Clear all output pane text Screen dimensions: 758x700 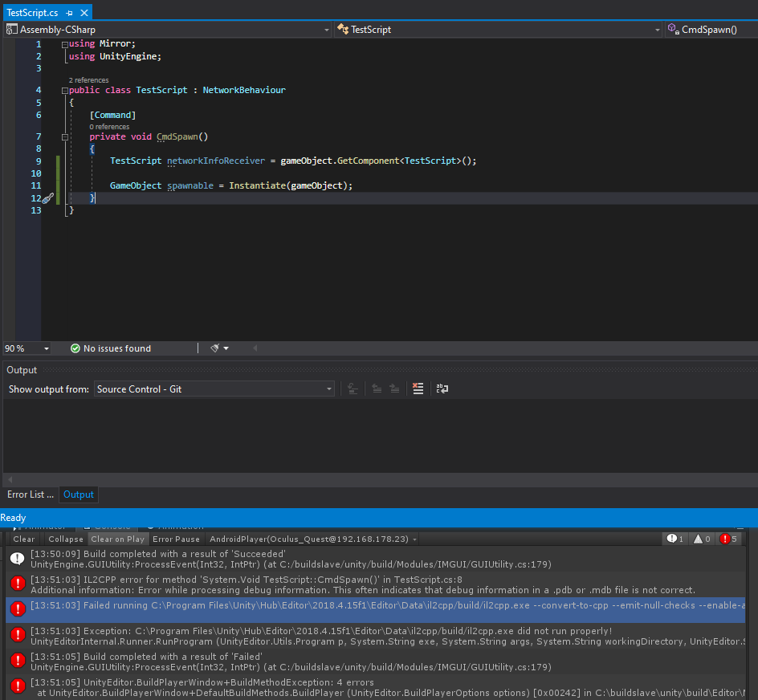418,389
